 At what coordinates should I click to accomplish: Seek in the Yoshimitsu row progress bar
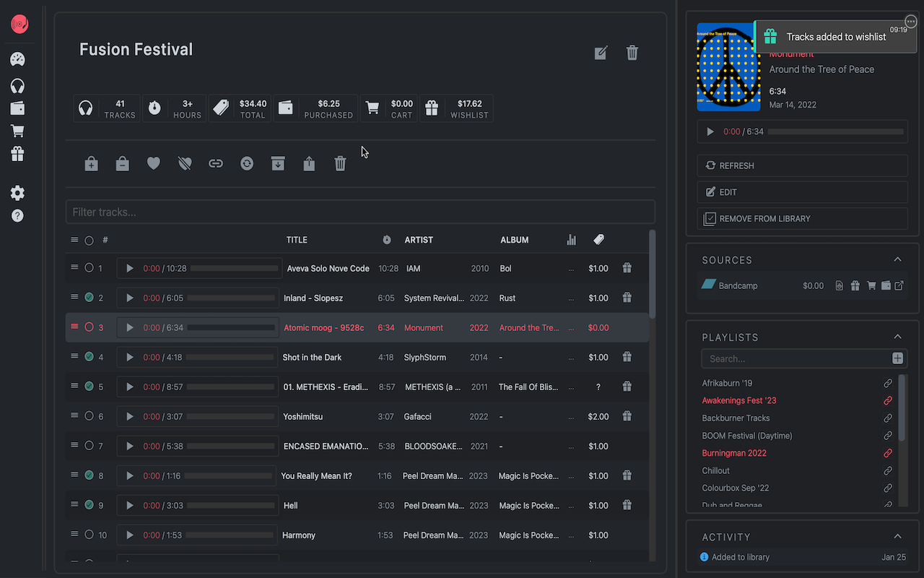(x=232, y=416)
